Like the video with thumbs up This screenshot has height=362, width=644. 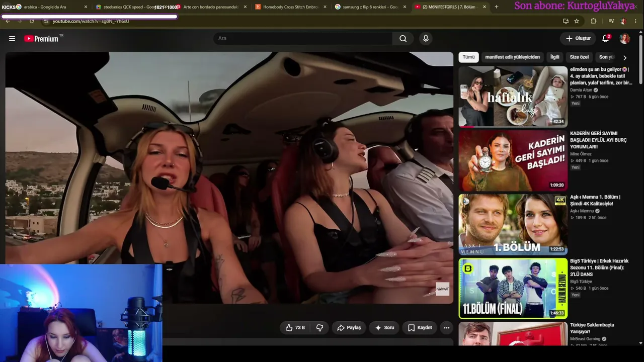[295, 328]
